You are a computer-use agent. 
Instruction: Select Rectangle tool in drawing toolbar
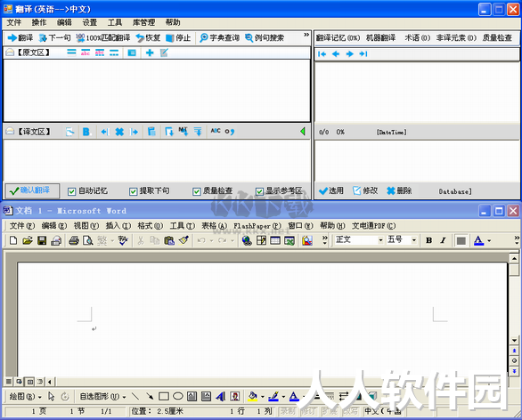pyautogui.click(x=163, y=396)
